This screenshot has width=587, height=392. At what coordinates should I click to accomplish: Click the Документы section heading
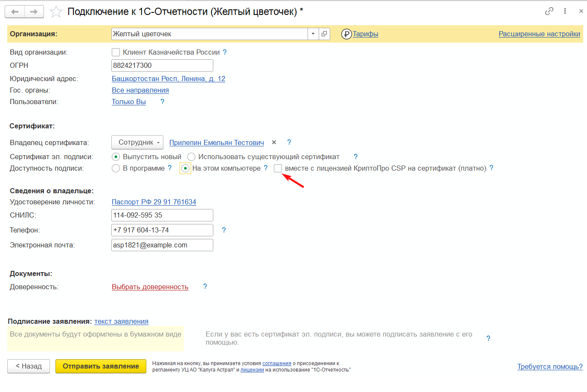31,273
